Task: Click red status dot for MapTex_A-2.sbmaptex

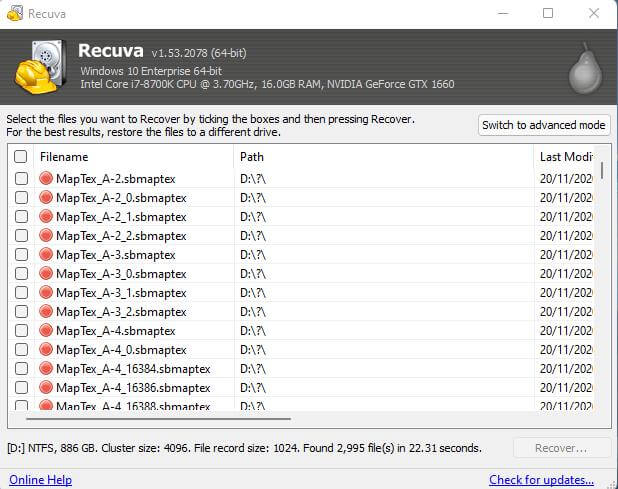Action: point(46,178)
